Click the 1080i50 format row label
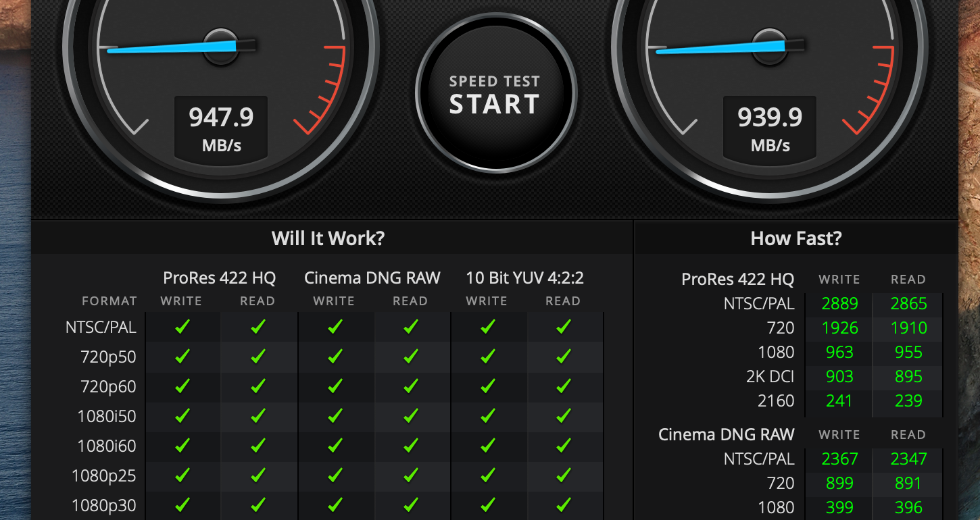Viewport: 980px width, 520px height. (x=107, y=417)
